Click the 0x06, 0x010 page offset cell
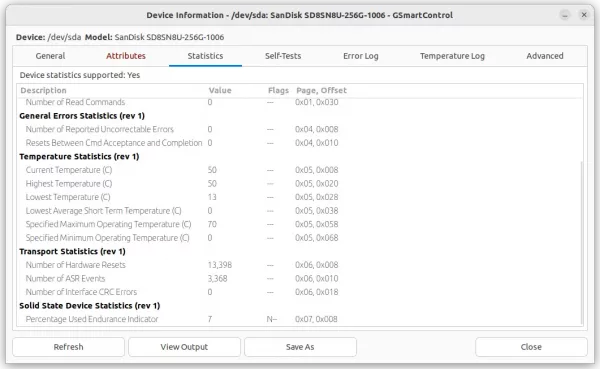600x369 pixels. tap(316, 279)
